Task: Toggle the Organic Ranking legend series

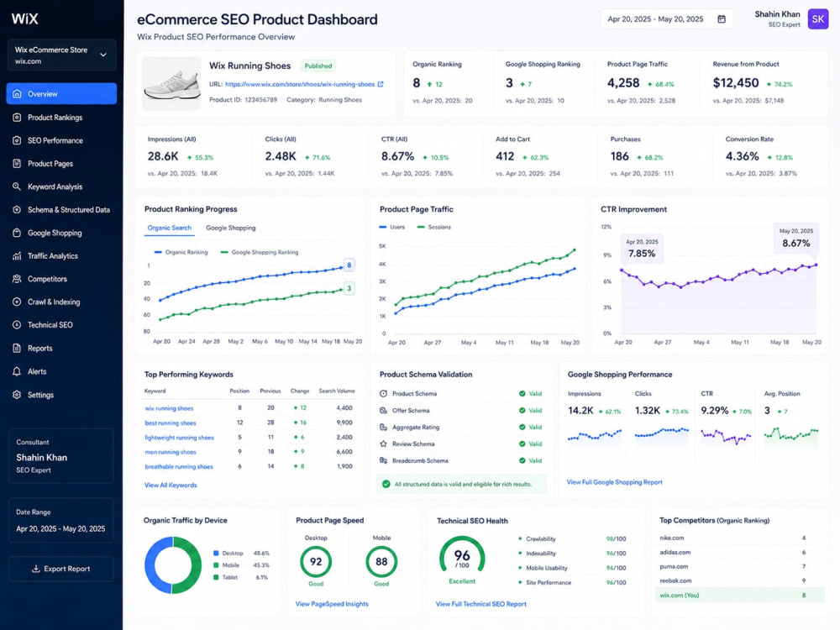Action: (x=181, y=252)
